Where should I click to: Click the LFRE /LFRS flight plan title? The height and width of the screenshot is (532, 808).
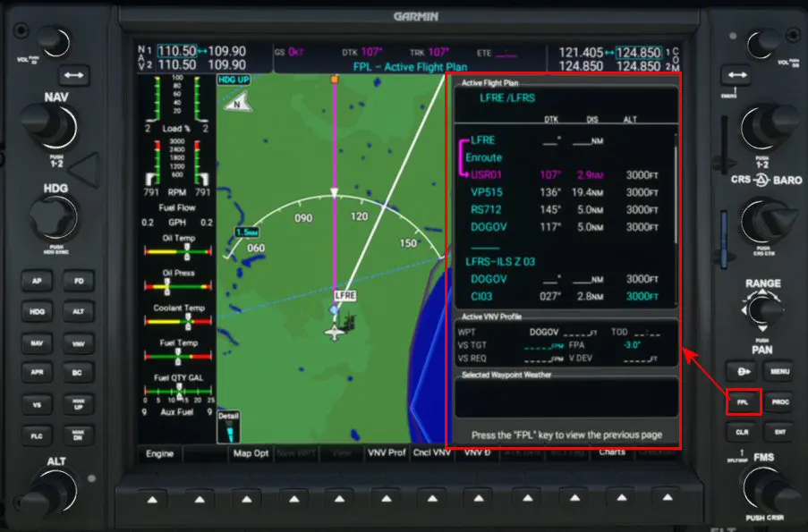[507, 97]
